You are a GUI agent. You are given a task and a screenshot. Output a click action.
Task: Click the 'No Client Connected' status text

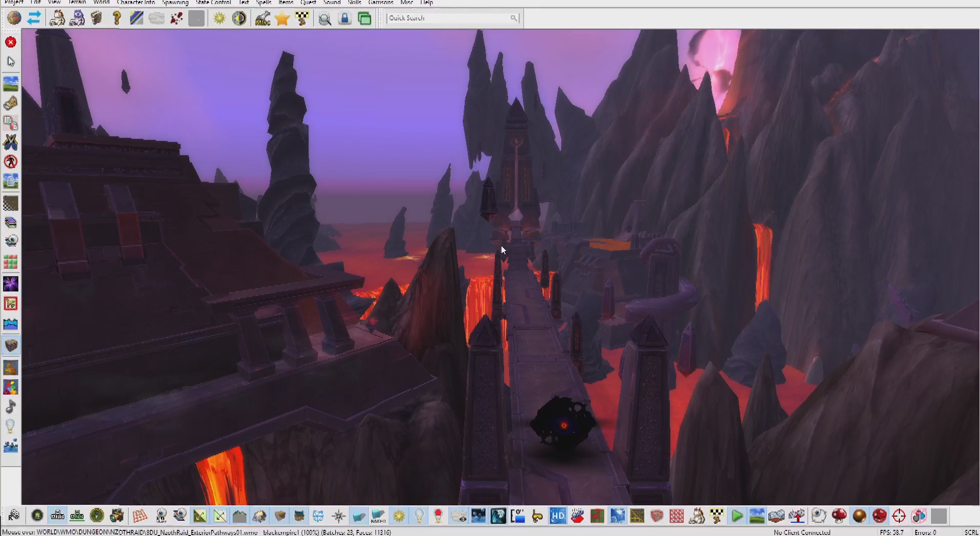pos(802,532)
